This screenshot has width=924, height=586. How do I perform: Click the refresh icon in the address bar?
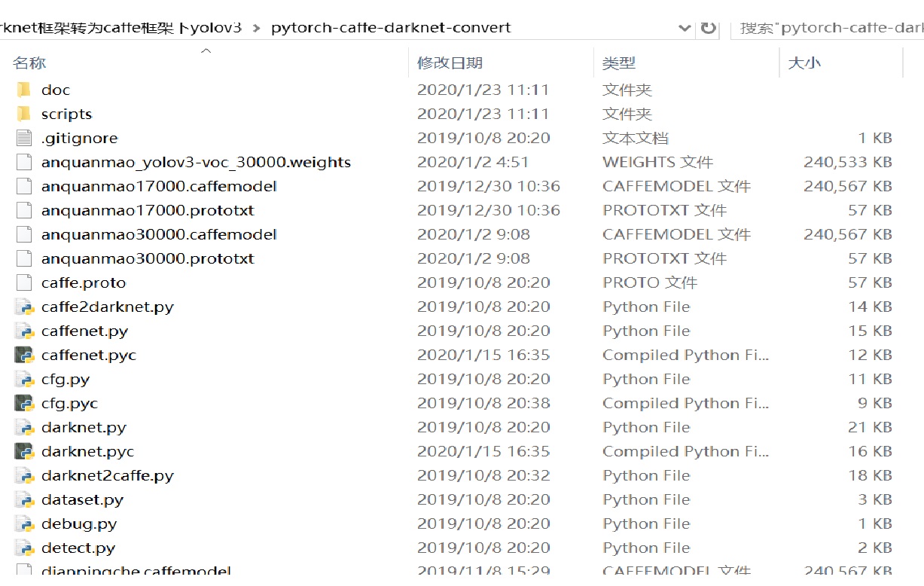(707, 27)
